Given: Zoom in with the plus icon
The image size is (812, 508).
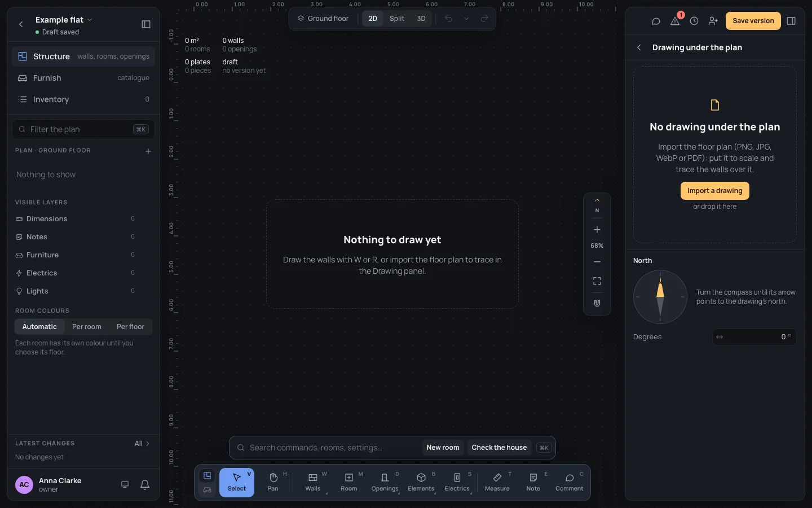Looking at the screenshot, I should coord(597,230).
